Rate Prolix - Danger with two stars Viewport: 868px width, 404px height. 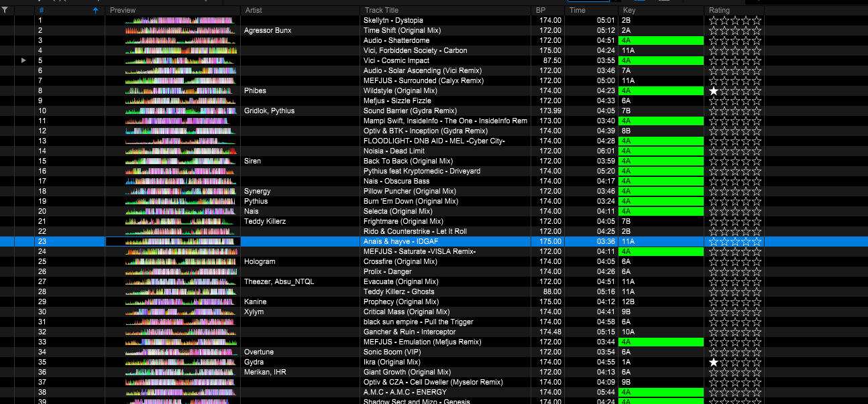pyautogui.click(x=724, y=271)
